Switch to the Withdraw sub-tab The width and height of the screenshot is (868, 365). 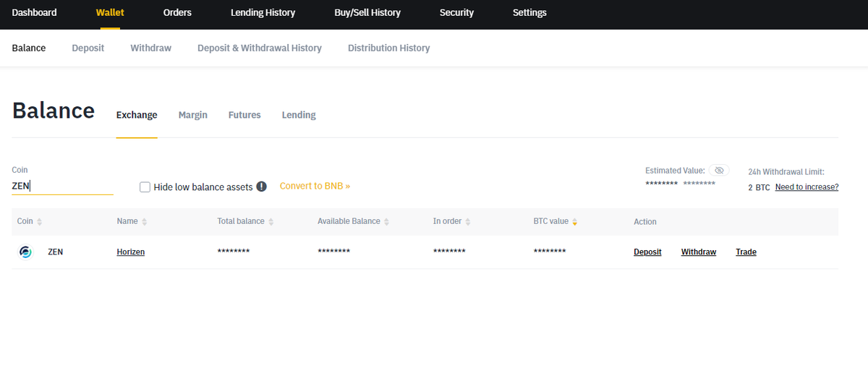(x=150, y=48)
